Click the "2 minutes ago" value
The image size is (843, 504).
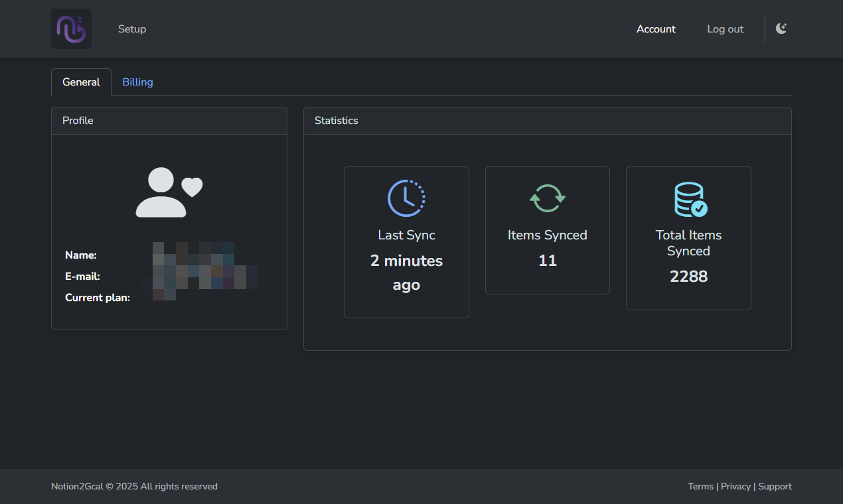pos(406,273)
